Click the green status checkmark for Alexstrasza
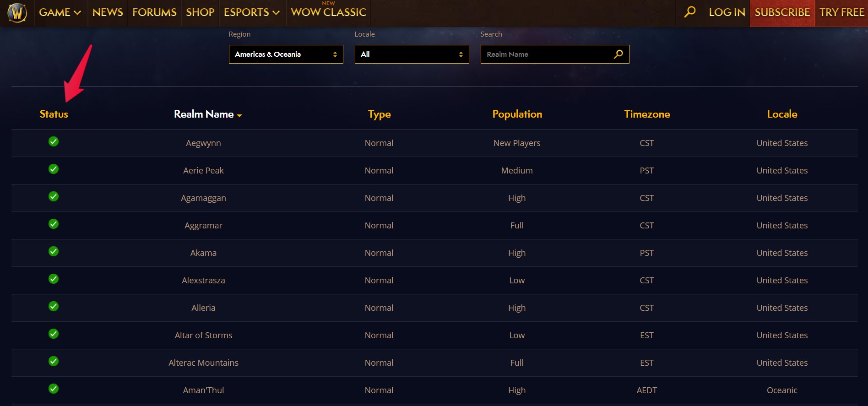The image size is (868, 406). 54,279
